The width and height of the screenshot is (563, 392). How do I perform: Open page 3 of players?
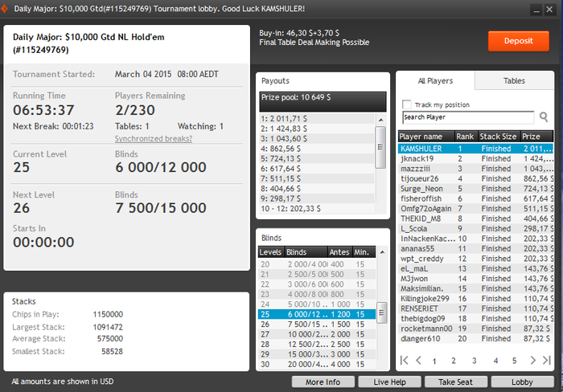(474, 361)
